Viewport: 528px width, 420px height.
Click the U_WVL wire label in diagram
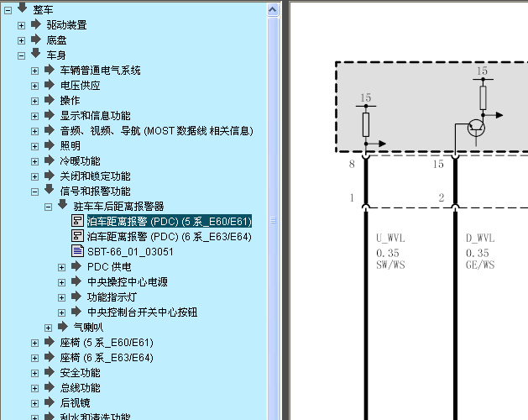(x=390, y=239)
